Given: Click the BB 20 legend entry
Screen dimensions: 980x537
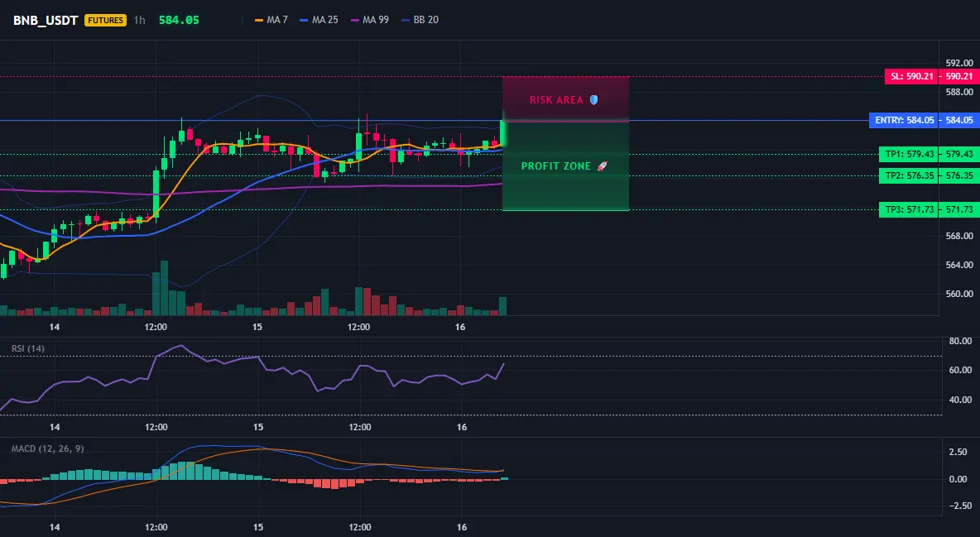Looking at the screenshot, I should pyautogui.click(x=420, y=20).
